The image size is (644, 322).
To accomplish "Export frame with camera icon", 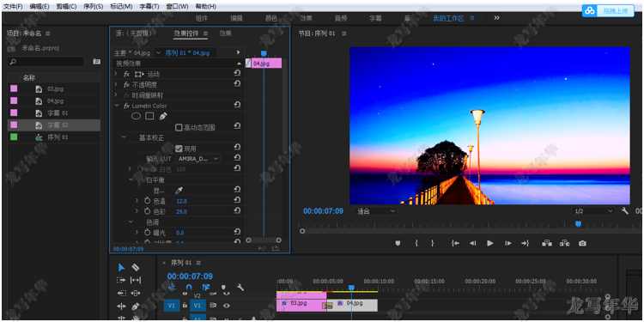I will [x=582, y=243].
